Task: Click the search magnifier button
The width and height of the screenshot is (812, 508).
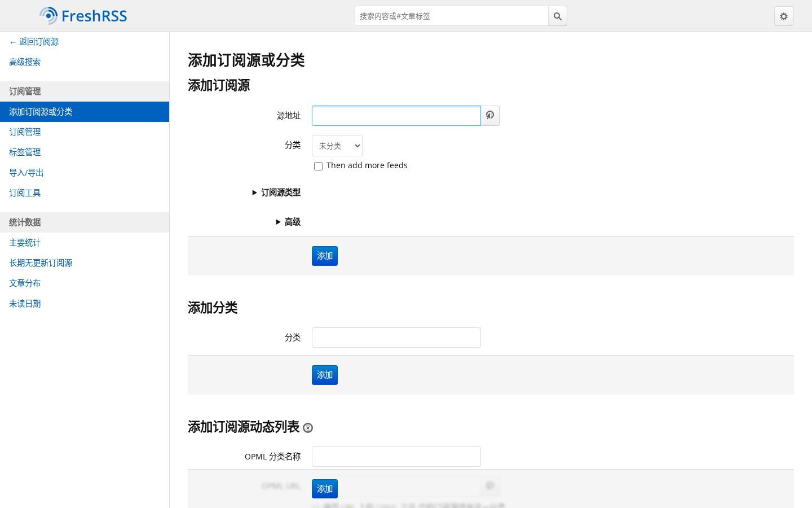Action: click(558, 16)
